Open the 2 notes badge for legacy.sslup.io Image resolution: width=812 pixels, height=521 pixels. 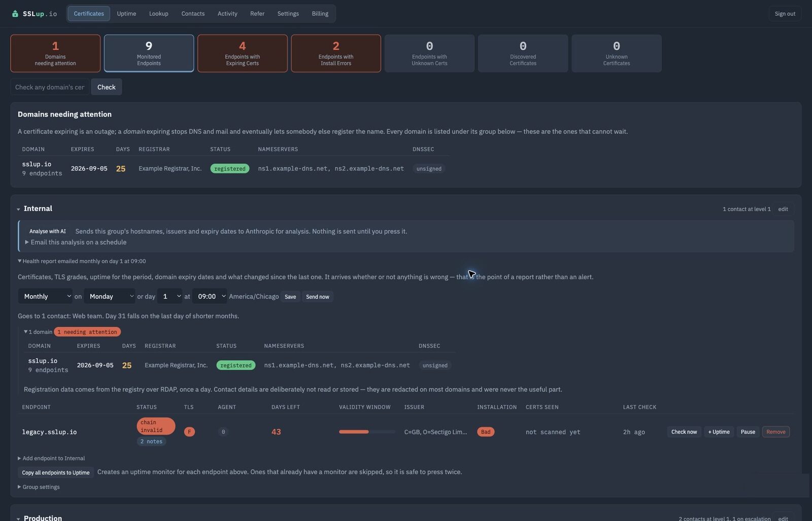(x=151, y=441)
